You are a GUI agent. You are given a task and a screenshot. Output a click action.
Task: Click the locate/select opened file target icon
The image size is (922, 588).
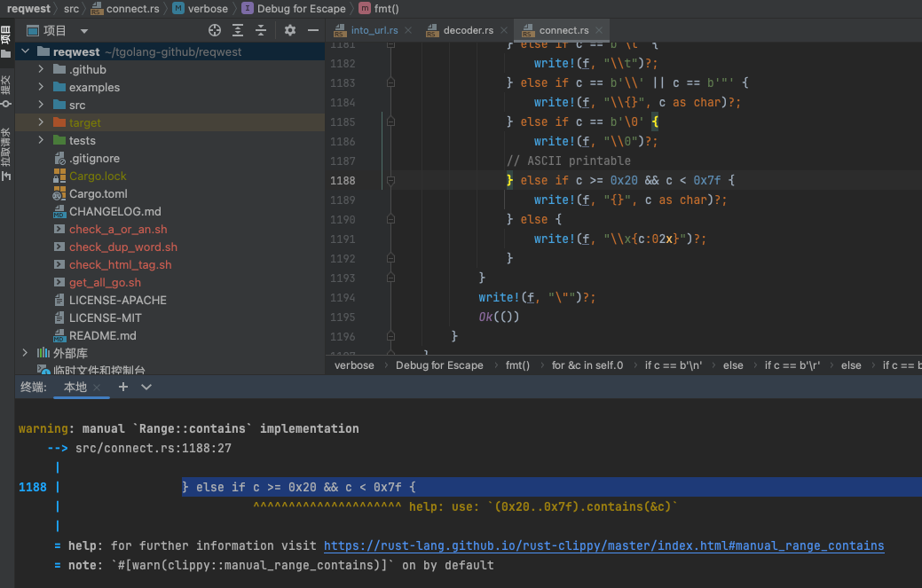point(214,30)
